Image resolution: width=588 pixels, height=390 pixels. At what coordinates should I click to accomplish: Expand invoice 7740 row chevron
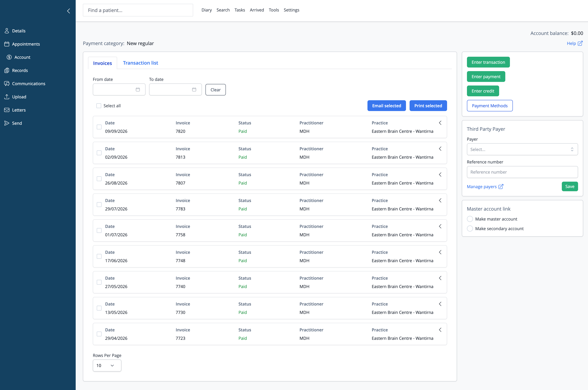(x=440, y=278)
